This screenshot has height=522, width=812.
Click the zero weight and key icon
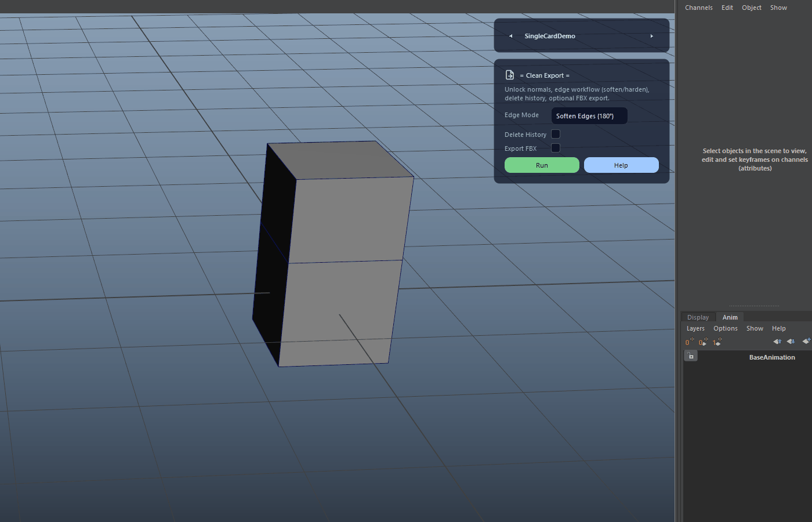[x=703, y=342]
